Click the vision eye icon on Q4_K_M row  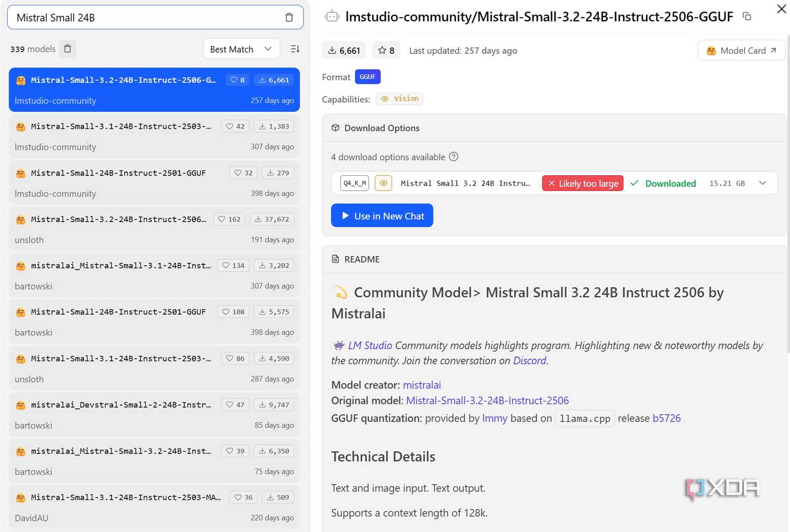point(384,183)
